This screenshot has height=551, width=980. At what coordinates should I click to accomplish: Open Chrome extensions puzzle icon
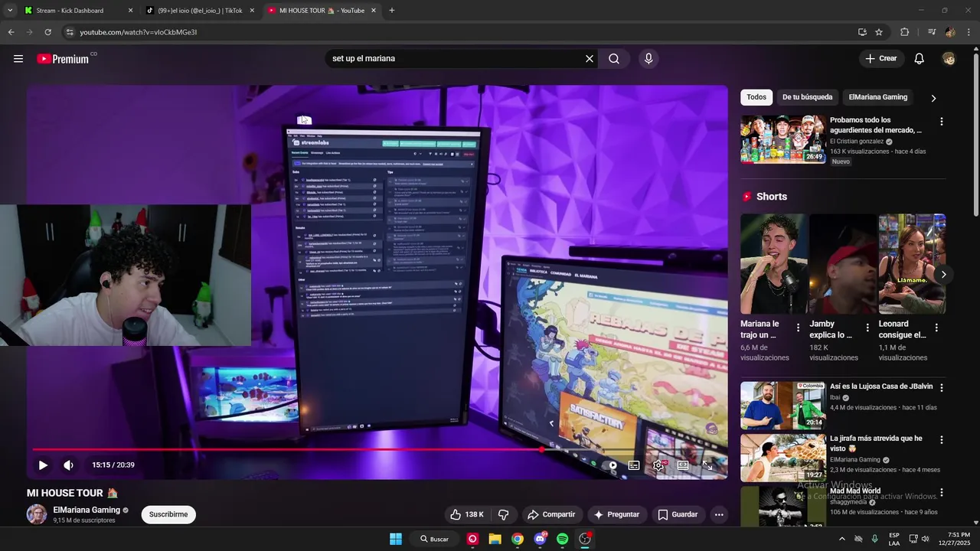[904, 32]
